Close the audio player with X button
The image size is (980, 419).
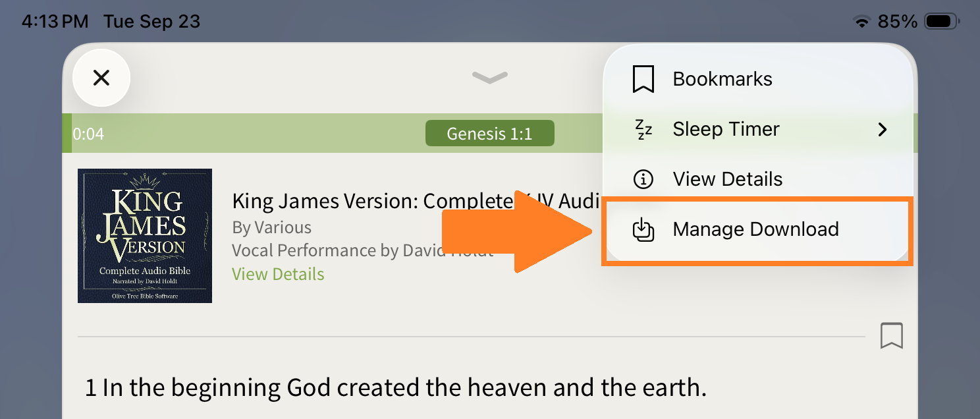click(101, 78)
